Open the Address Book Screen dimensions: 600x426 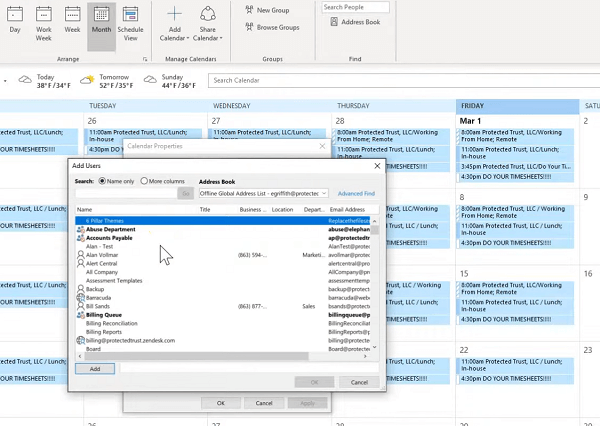(x=355, y=22)
